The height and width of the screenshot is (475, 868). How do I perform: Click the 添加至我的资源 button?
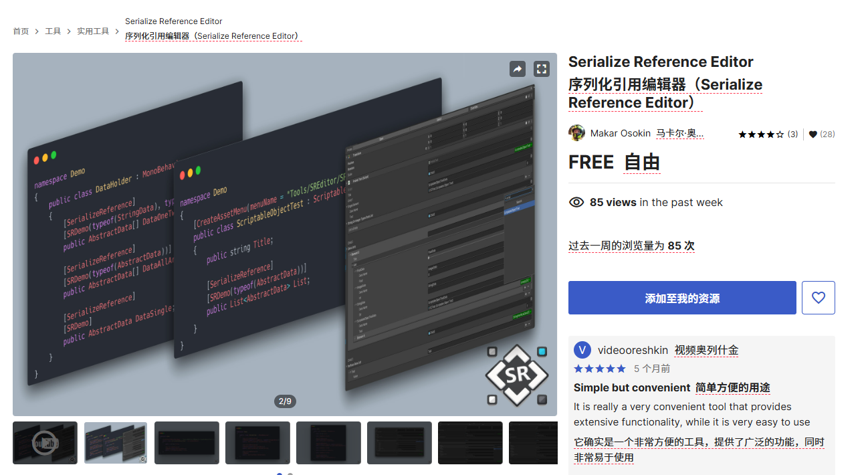point(681,297)
